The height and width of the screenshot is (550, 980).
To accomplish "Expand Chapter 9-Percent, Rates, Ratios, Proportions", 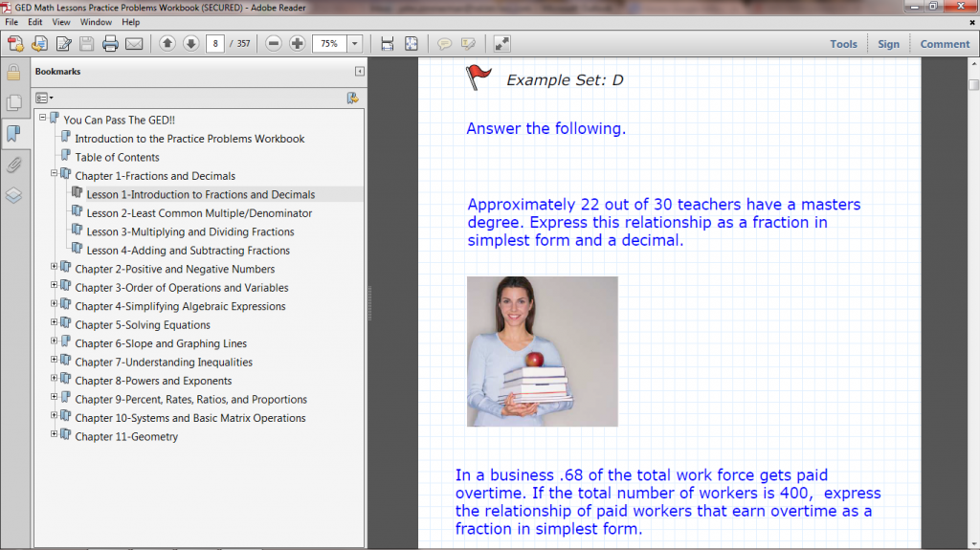I will pos(55,397).
